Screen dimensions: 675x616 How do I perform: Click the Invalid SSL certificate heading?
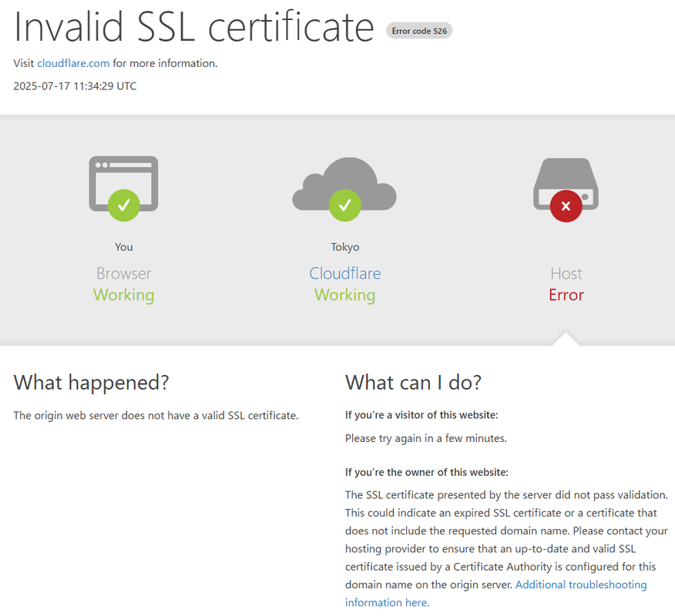(x=193, y=27)
